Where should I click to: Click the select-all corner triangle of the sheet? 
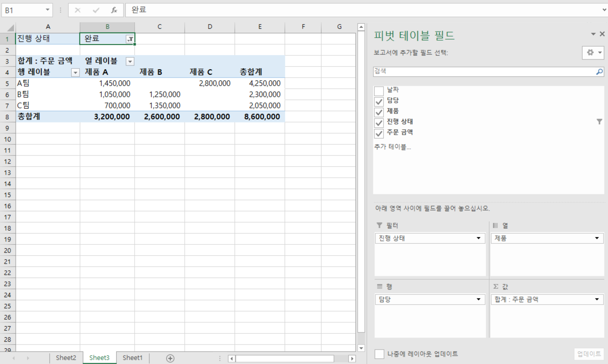(x=10, y=27)
